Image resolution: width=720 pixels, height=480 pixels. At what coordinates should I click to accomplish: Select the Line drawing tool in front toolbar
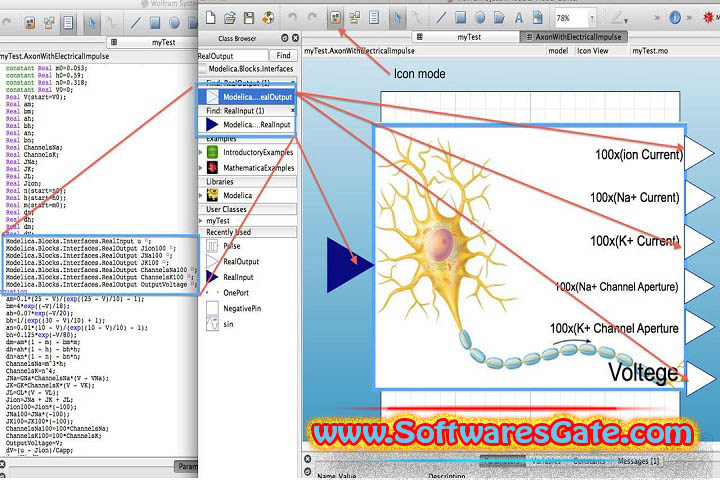tap(441, 18)
